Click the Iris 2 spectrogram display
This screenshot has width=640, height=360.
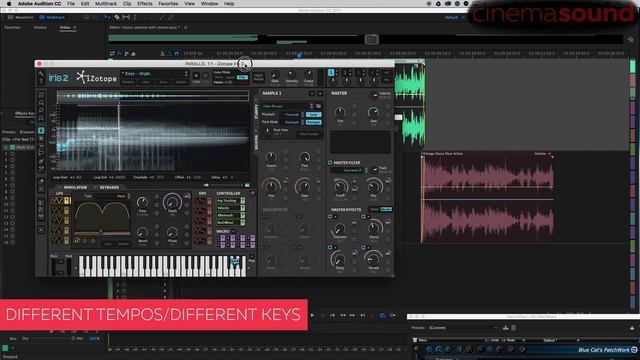pos(153,138)
